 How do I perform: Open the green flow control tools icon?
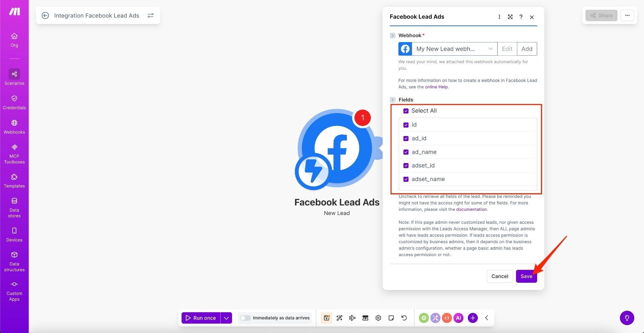424,318
